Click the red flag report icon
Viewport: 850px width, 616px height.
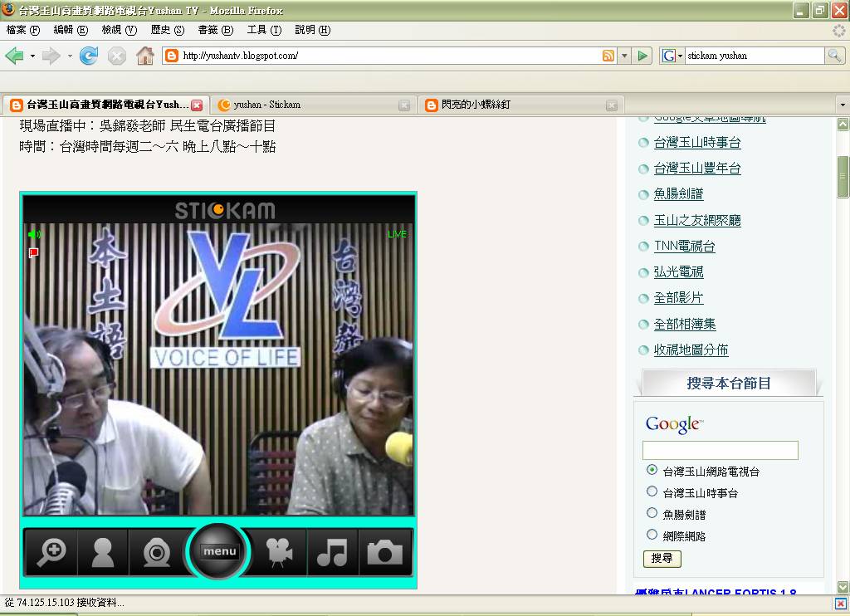pyautogui.click(x=33, y=252)
